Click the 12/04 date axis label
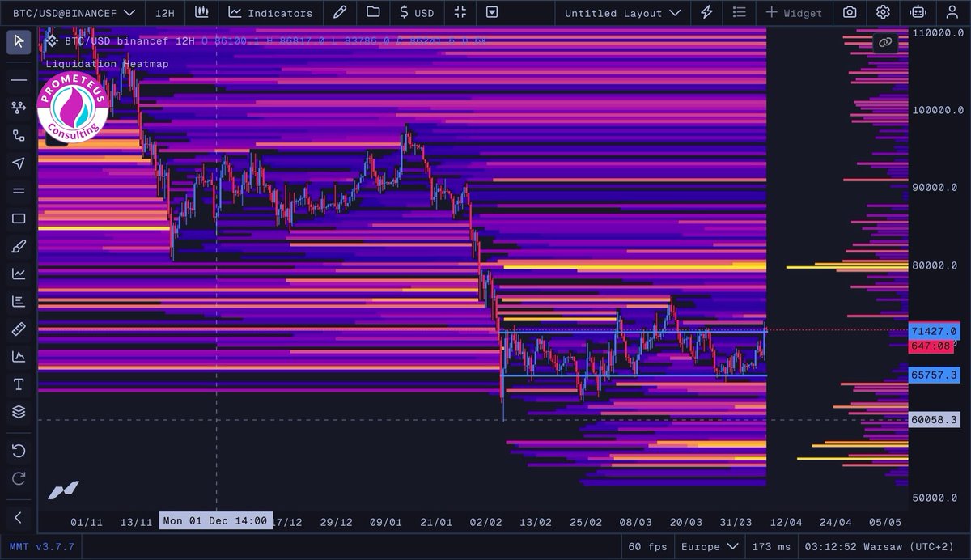 (x=786, y=522)
